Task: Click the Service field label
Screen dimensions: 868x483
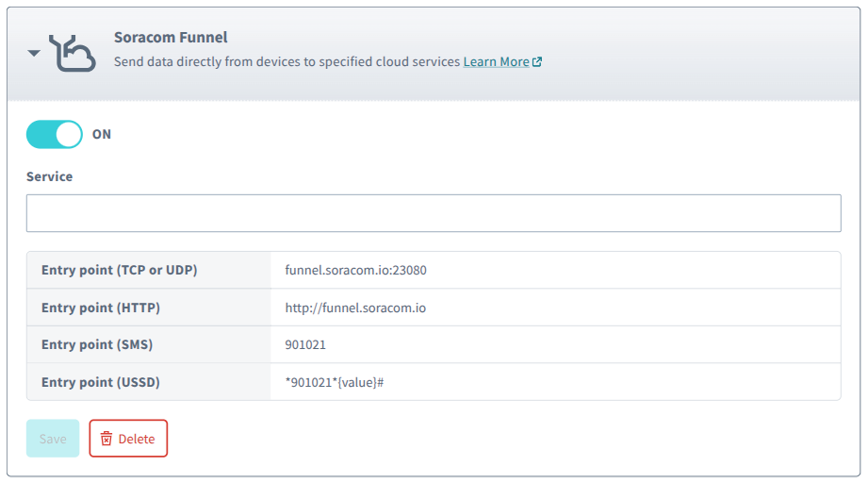Action: tap(49, 176)
